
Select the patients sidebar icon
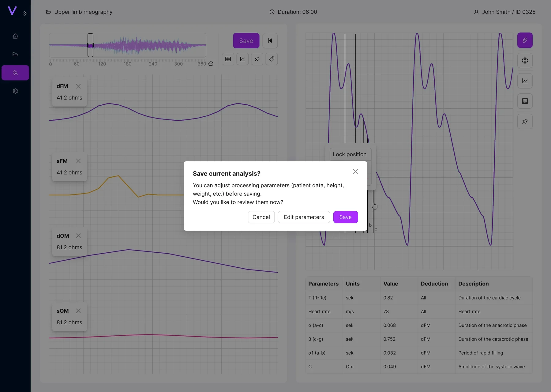point(15,73)
